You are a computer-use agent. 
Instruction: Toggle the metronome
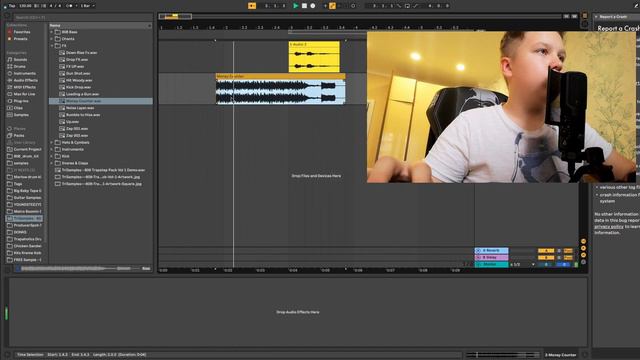coord(69,6)
